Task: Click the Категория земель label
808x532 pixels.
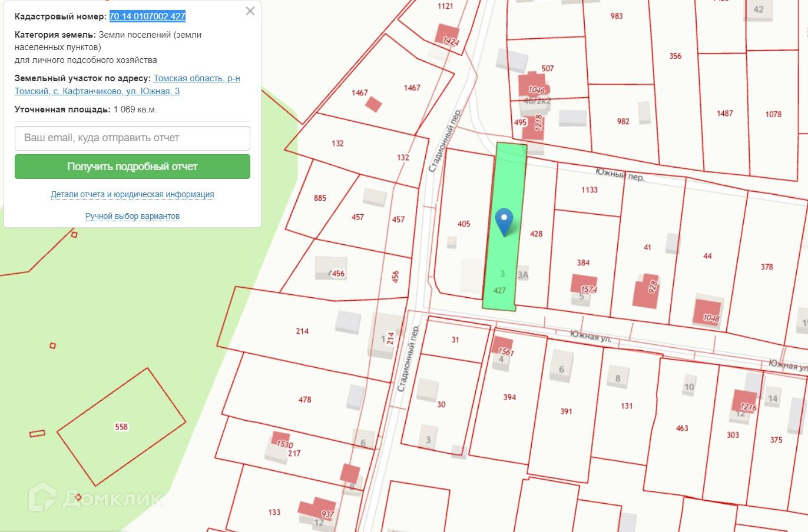Action: click(x=55, y=35)
